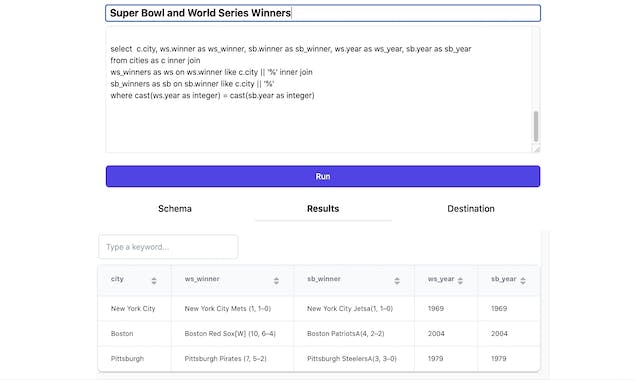The image size is (635, 380).
Task: Click the query editor scrollbar thumb
Action: click(x=536, y=126)
